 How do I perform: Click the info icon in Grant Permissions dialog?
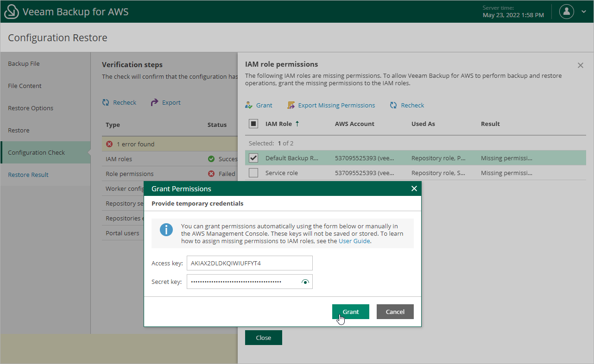[x=166, y=229]
